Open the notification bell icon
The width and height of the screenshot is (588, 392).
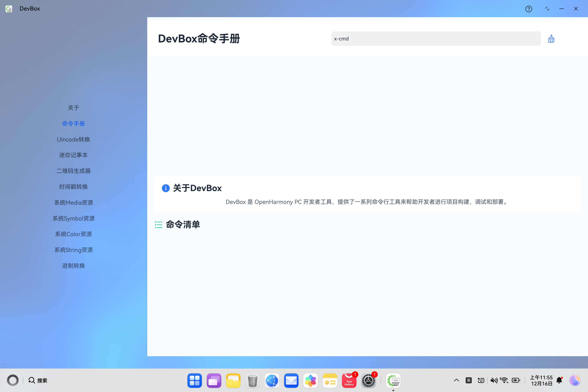pos(560,380)
